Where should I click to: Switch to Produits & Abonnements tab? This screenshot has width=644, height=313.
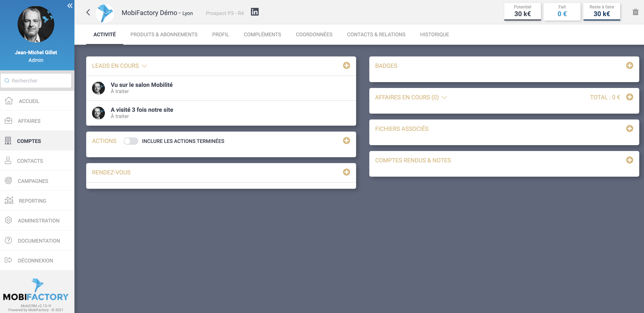[164, 34]
